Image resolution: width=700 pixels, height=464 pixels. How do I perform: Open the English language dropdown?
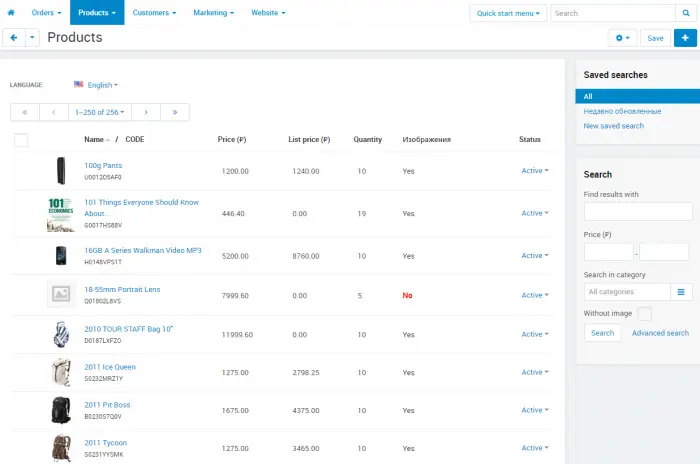(96, 85)
